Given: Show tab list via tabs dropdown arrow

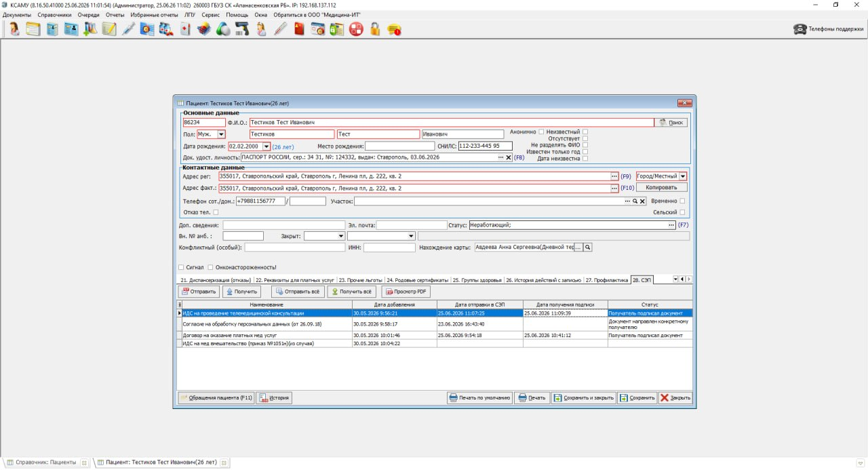Looking at the screenshot, I should point(675,279).
